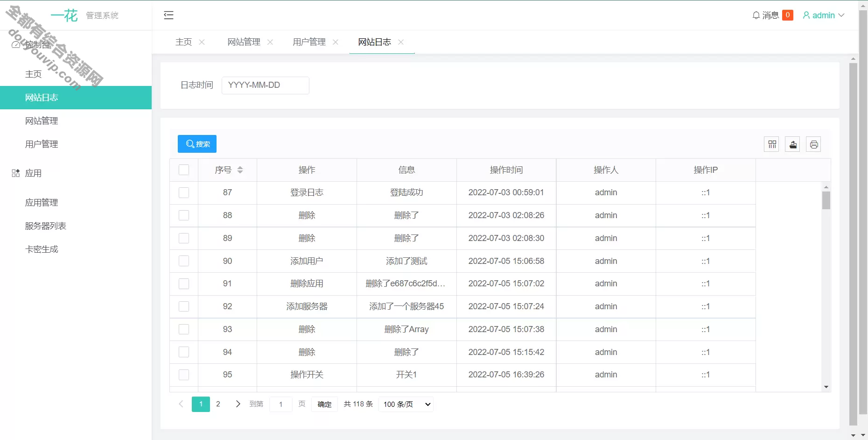Check the row 91 checkbox
The width and height of the screenshot is (868, 440).
coord(184,284)
